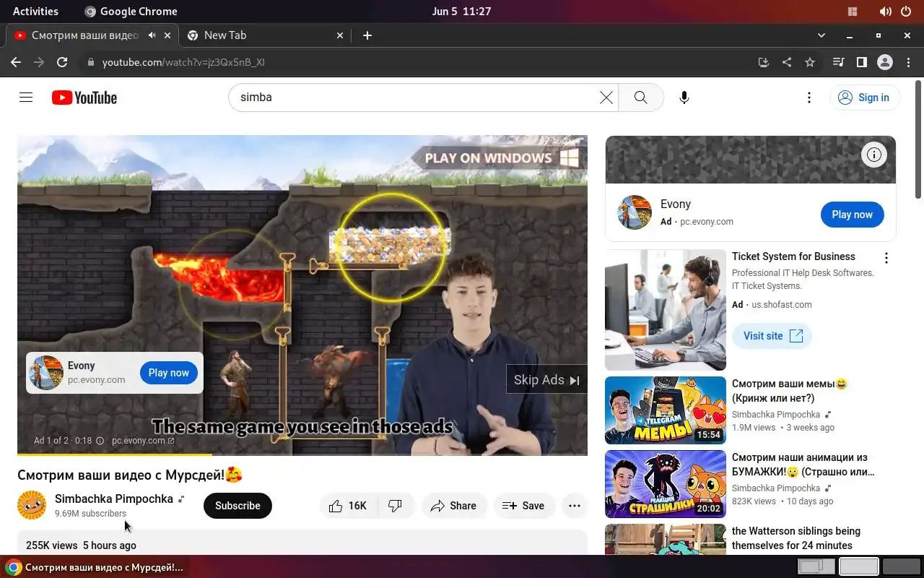The height and width of the screenshot is (578, 924).
Task: Open the YouTube guide hamburger menu
Action: click(x=26, y=98)
